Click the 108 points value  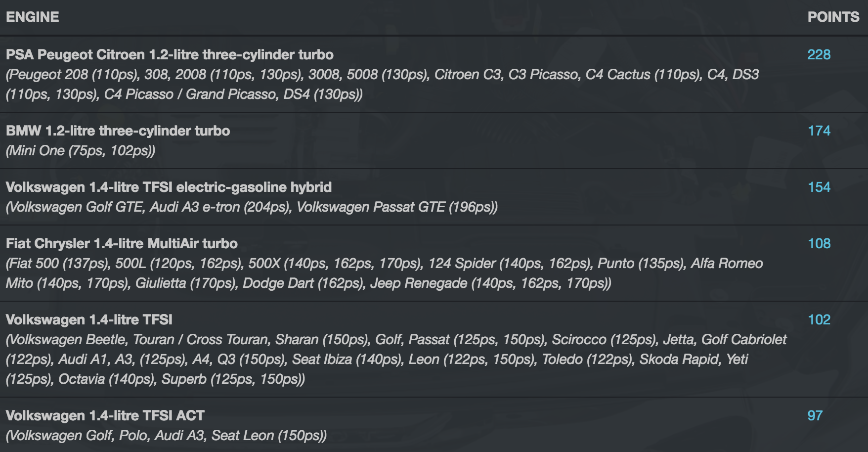click(x=819, y=243)
